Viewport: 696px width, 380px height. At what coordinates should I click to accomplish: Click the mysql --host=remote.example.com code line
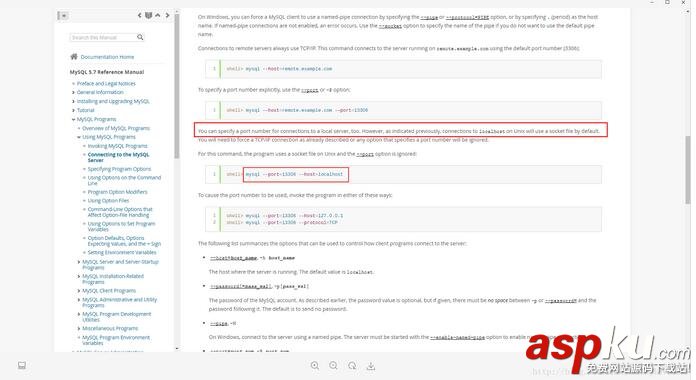289,69
